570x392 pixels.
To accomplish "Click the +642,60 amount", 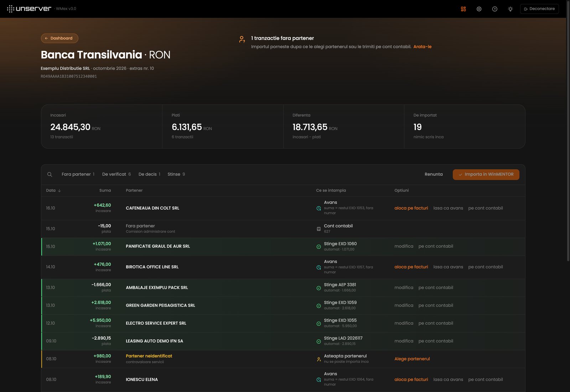I will pyautogui.click(x=102, y=205).
